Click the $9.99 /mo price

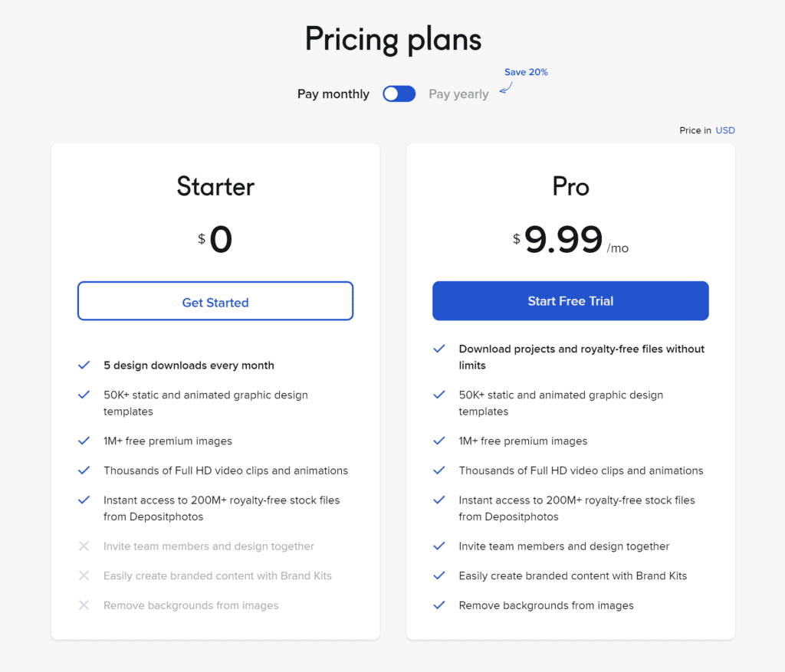coord(570,240)
